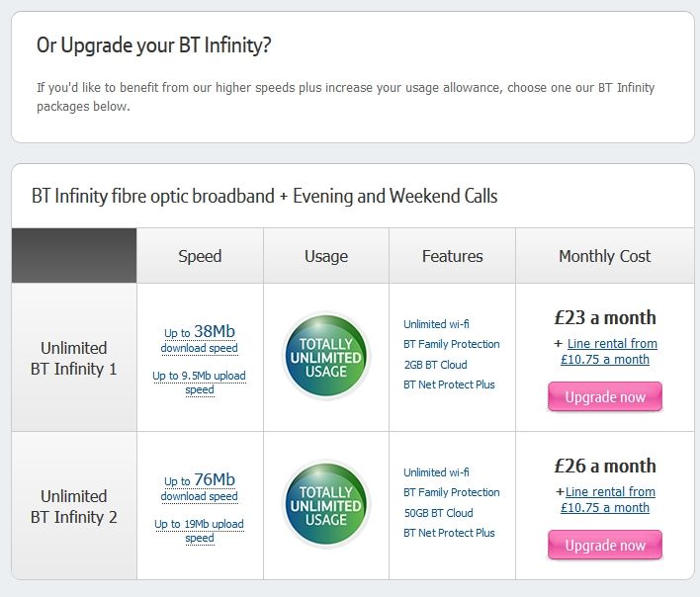Open the 38Mb download speed link

tap(199, 339)
